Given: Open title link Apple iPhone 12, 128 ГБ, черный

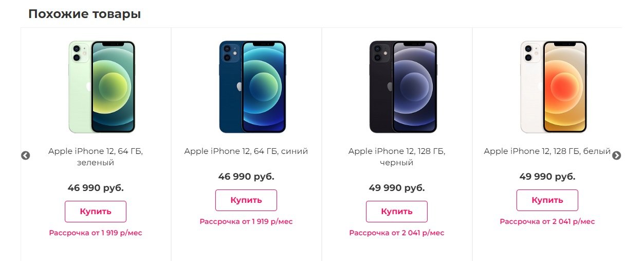Looking at the screenshot, I should 397,157.
